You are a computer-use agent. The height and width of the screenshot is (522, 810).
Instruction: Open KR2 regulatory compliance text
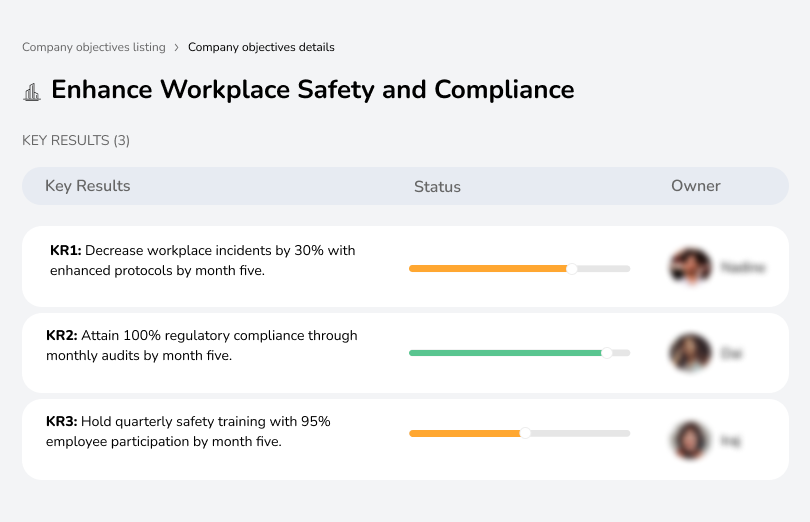[201, 345]
